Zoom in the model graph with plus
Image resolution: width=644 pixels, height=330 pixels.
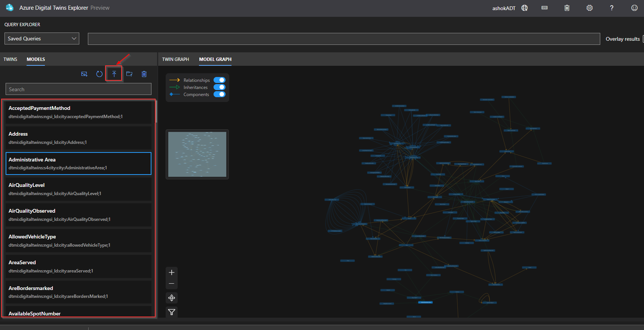pos(172,272)
